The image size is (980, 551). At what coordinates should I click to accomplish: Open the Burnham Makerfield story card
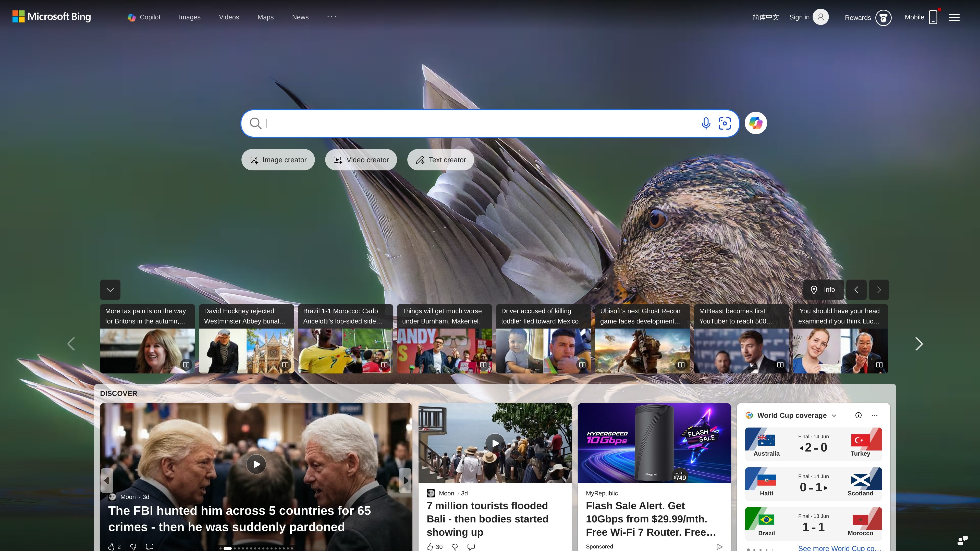[x=444, y=339]
